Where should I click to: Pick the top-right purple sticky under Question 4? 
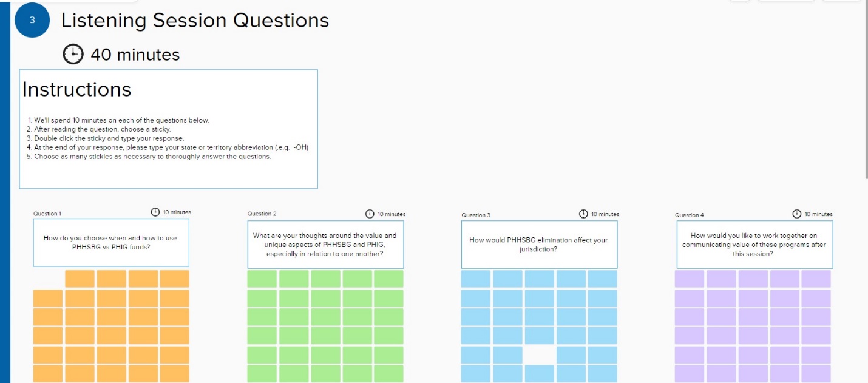816,279
